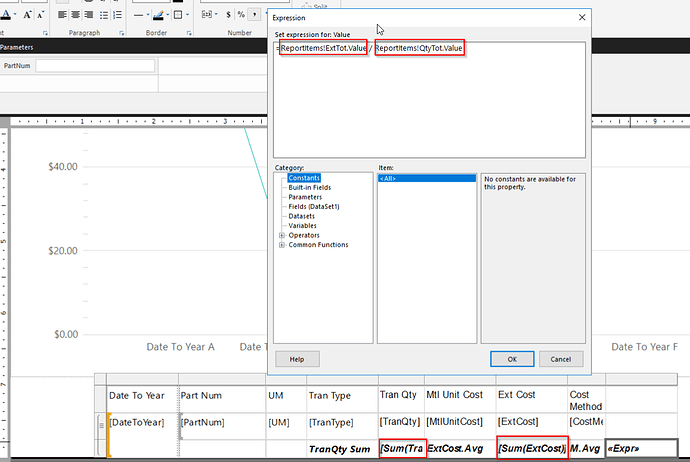Open the border color dropdown arrow
Screen dimensions: 690x462
(168, 15)
